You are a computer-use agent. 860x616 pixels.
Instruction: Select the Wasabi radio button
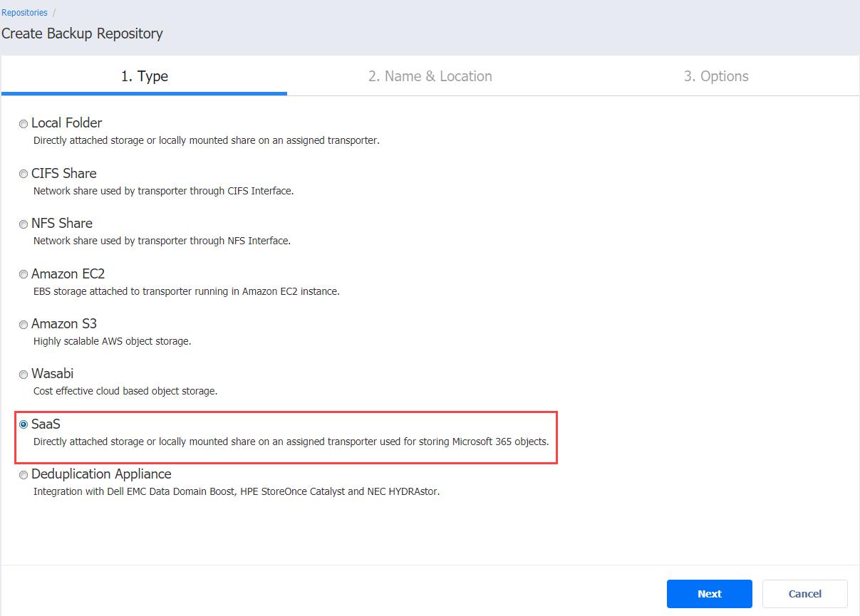click(x=24, y=375)
